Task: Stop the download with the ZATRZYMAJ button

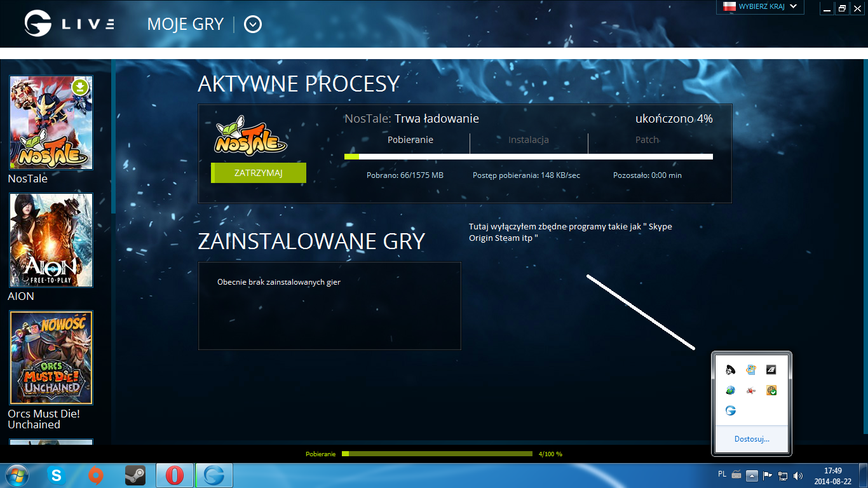Action: click(x=259, y=173)
